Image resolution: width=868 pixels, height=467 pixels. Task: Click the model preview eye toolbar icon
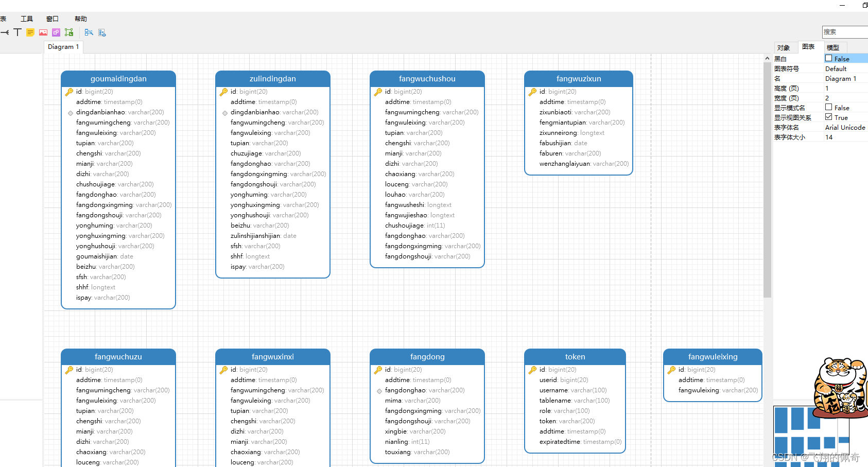[x=102, y=32]
